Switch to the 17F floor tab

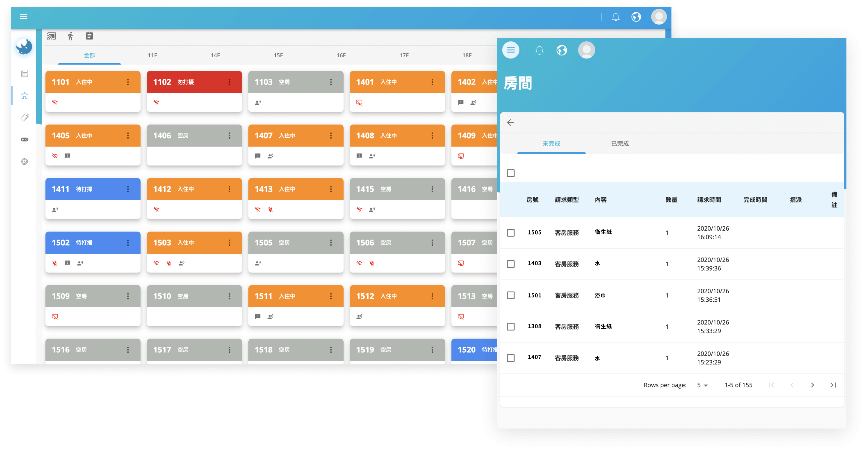pos(404,55)
